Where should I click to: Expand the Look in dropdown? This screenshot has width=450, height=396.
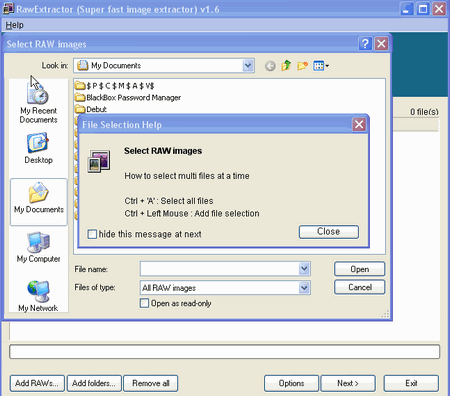[248, 65]
